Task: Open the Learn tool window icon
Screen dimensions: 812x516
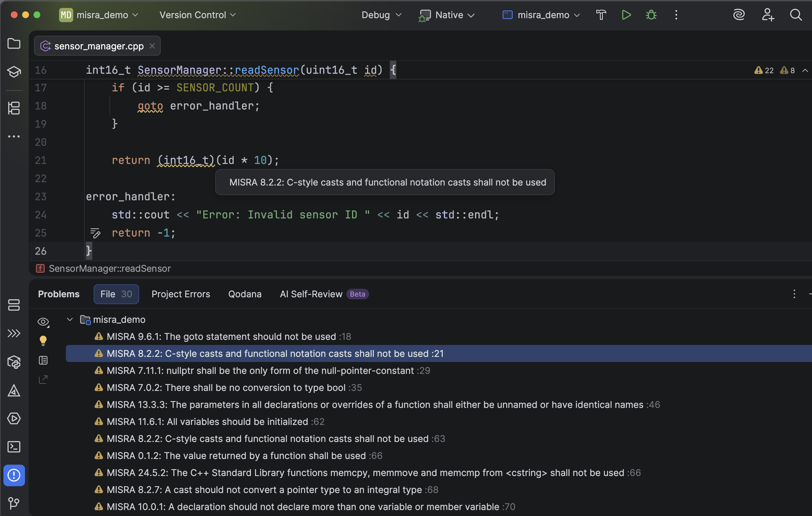Action: (14, 71)
